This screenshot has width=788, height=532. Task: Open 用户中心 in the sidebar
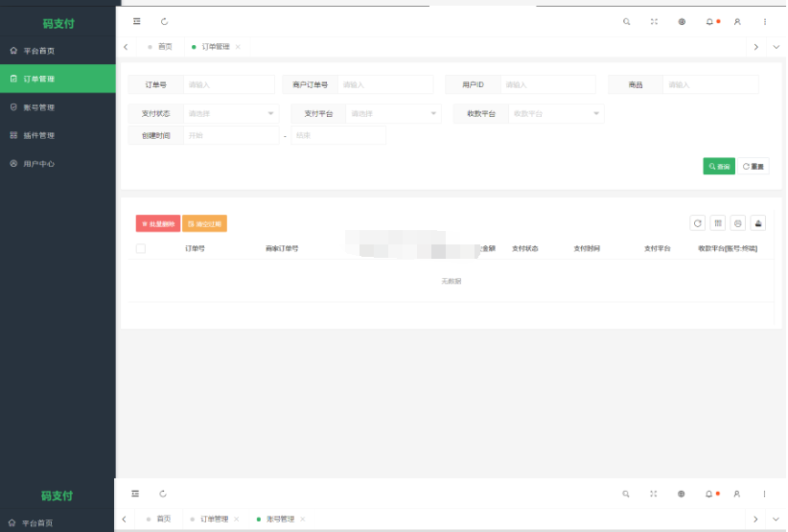(x=58, y=164)
